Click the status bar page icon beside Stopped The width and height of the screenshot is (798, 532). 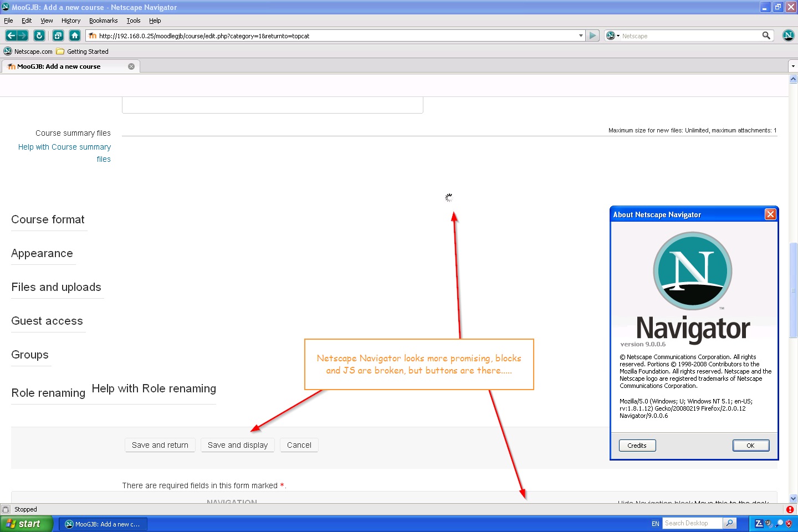pos(6,509)
